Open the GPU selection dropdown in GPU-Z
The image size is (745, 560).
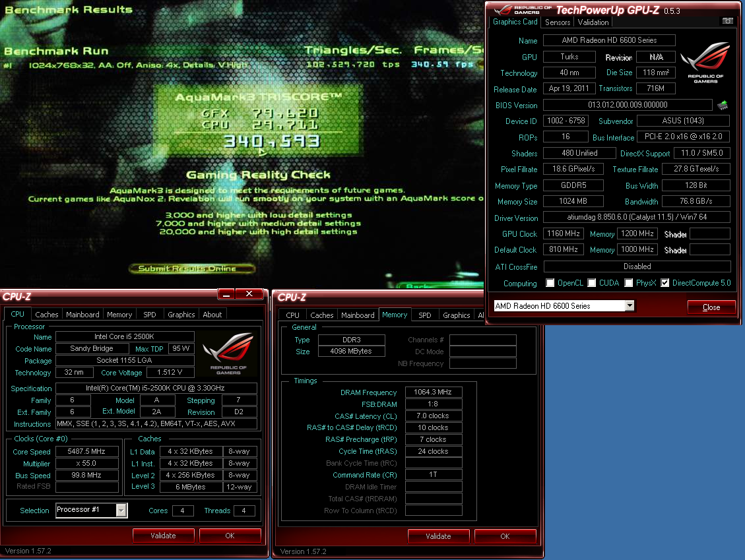[630, 306]
